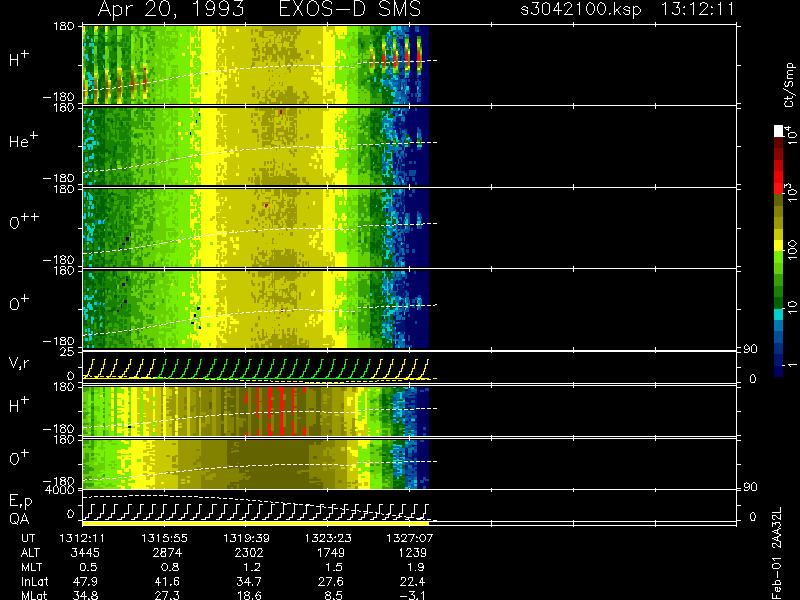Select the MLT value '1.2'
Screen dimensions: 800x600
[x=253, y=567]
